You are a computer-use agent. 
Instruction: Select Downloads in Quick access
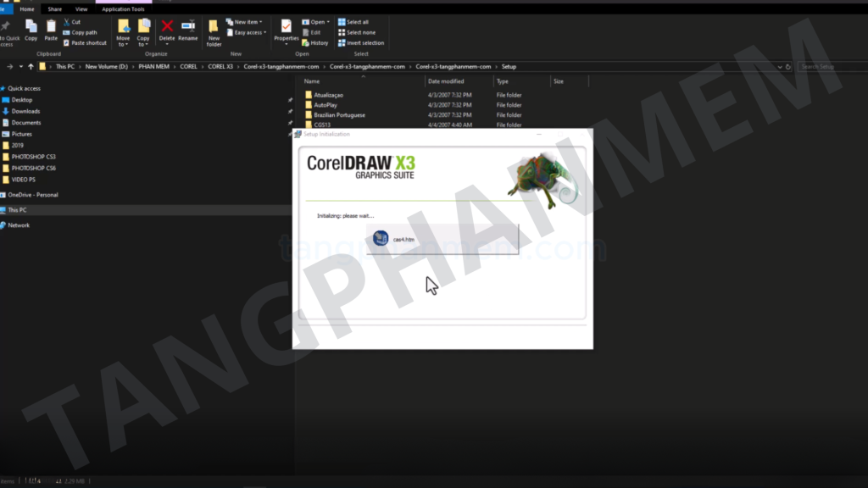click(25, 111)
